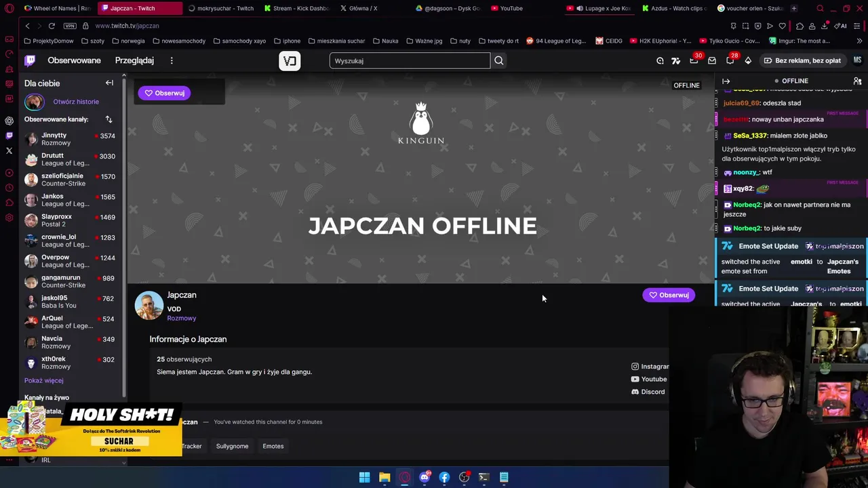Click username Norbeq2 saying 'to jakie suby'
This screenshot has height=488, width=868.
[747, 228]
